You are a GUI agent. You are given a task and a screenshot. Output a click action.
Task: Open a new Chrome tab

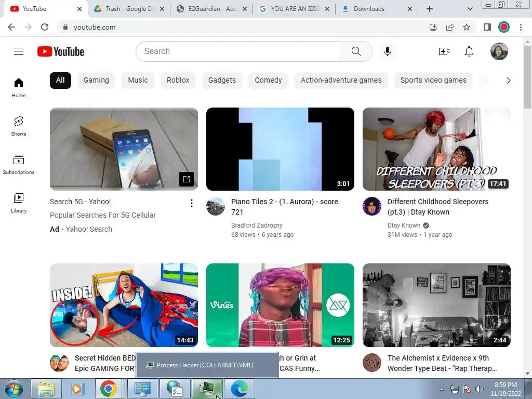point(430,9)
